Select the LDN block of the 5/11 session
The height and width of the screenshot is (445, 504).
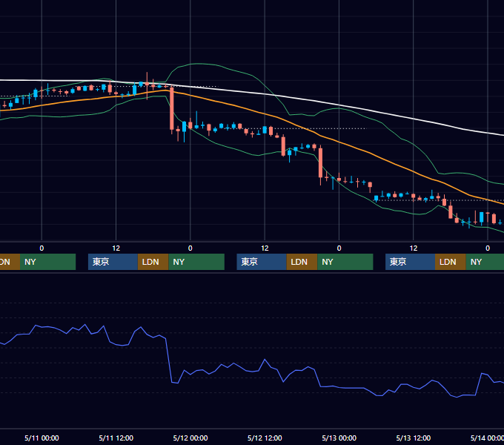coord(153,262)
